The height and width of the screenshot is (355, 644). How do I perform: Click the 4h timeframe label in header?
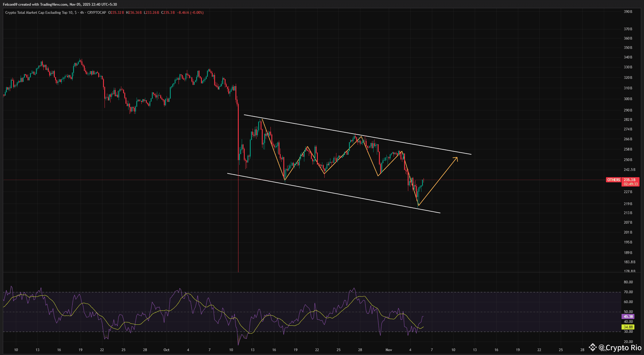(x=82, y=13)
